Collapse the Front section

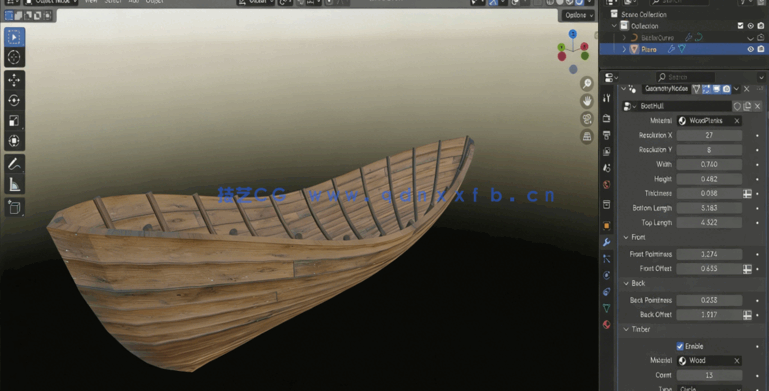pyautogui.click(x=626, y=237)
